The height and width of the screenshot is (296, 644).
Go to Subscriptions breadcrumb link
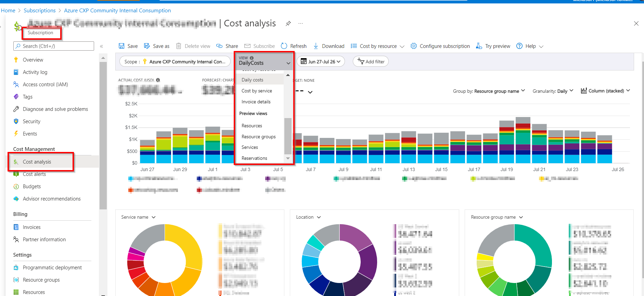[40, 11]
